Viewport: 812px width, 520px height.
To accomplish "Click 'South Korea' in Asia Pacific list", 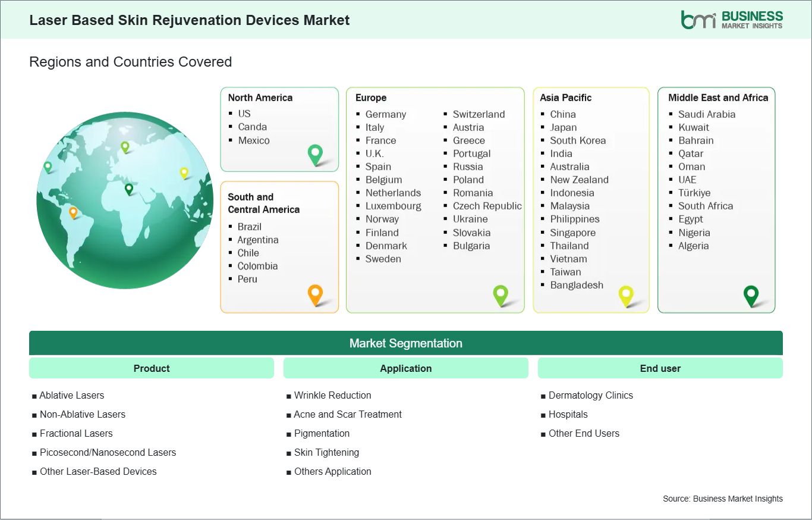I will coord(578,140).
